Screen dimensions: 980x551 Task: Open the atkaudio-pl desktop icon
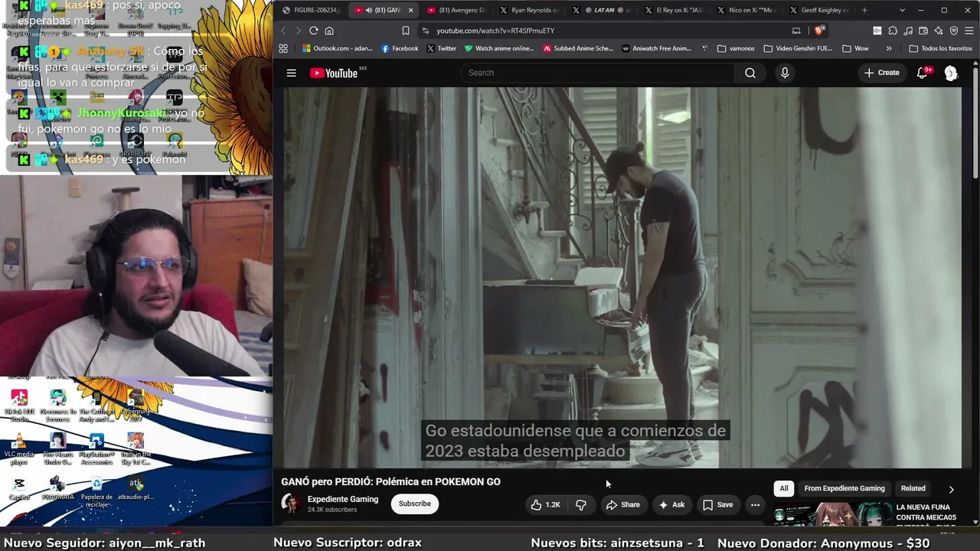[136, 489]
